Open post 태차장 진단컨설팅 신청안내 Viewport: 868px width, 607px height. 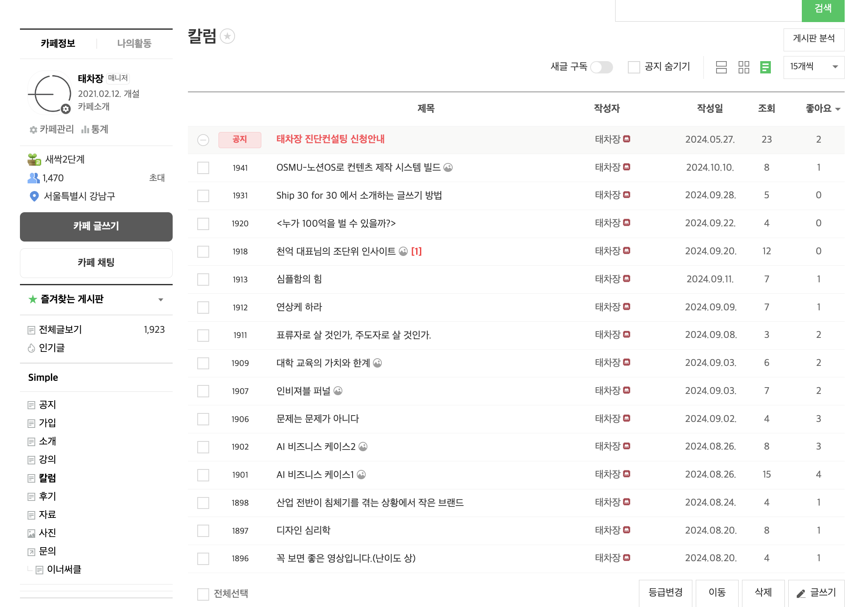click(x=330, y=139)
